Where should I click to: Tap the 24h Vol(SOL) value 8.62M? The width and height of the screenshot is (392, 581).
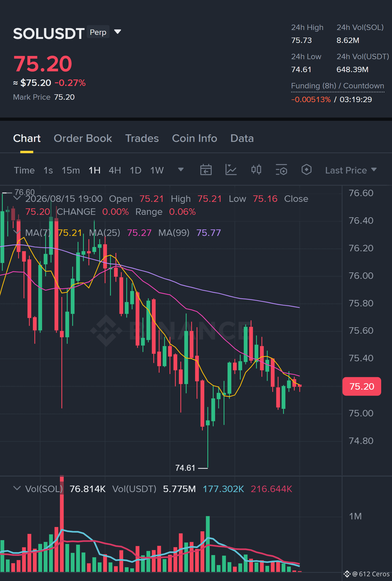pyautogui.click(x=348, y=40)
